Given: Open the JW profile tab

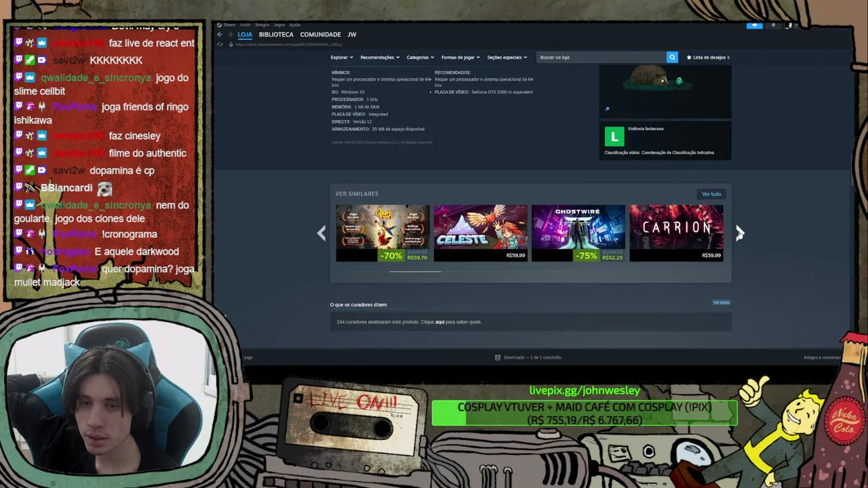Looking at the screenshot, I should (x=352, y=35).
